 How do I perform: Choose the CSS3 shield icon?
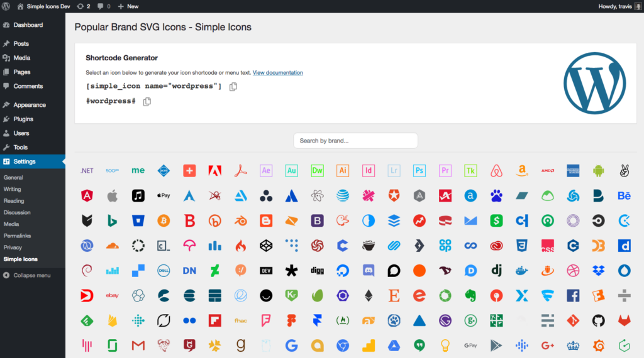tap(521, 246)
